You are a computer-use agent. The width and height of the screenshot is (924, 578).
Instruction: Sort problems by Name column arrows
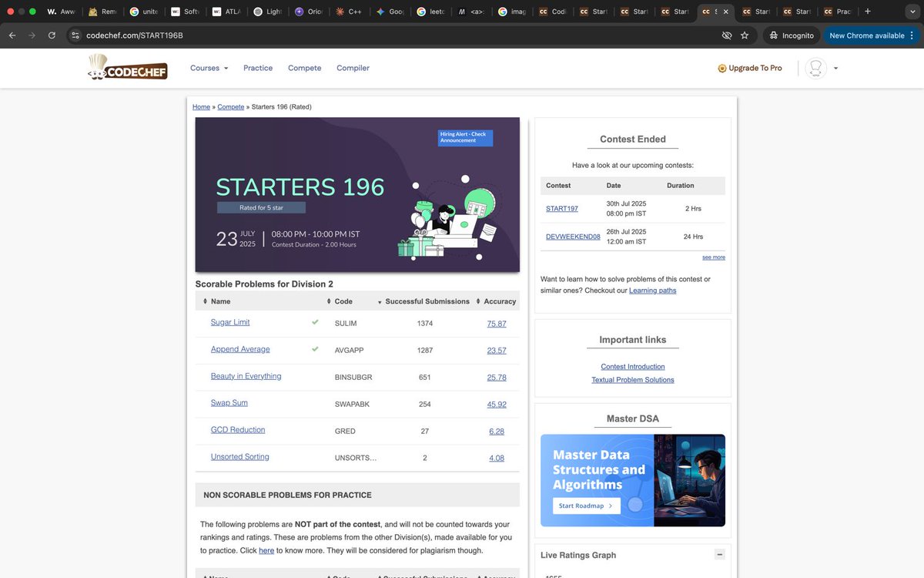click(205, 301)
